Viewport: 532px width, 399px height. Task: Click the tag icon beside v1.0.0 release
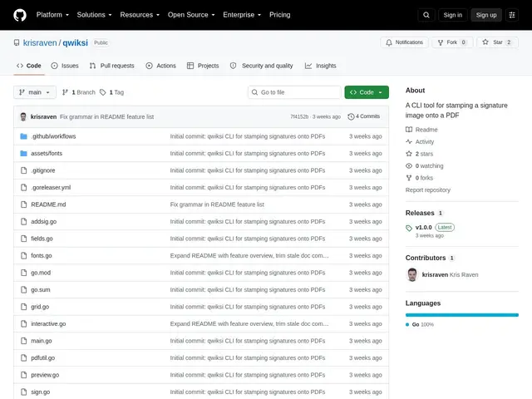409,228
